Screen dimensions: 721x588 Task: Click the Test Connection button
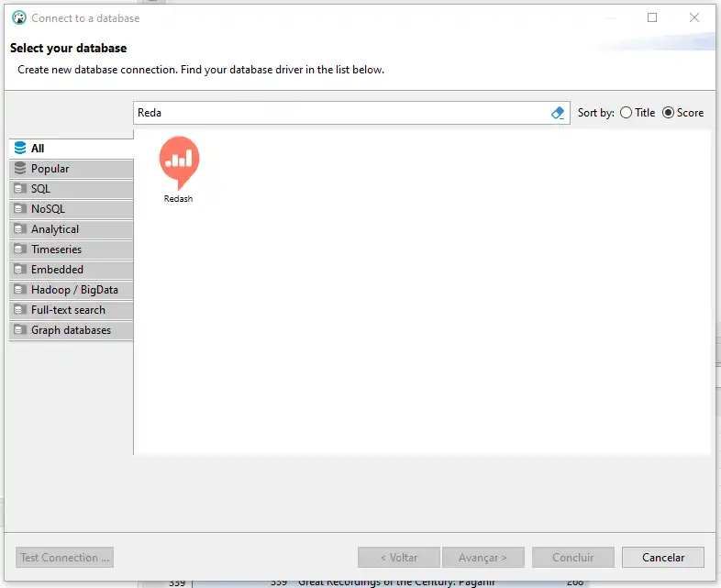(x=64, y=557)
